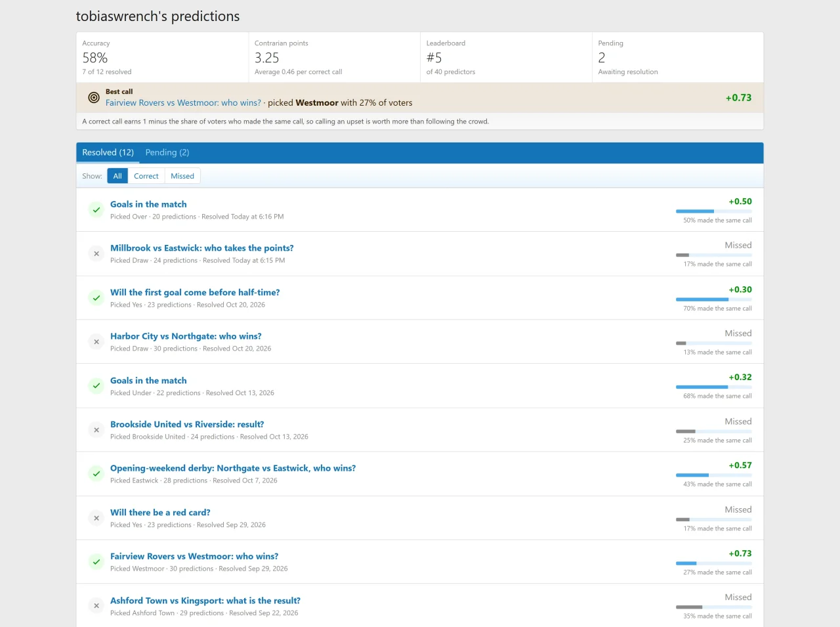Open Best call Fairview Rovers vs Westmoor link
Screen dimensions: 840x627
click(183, 102)
